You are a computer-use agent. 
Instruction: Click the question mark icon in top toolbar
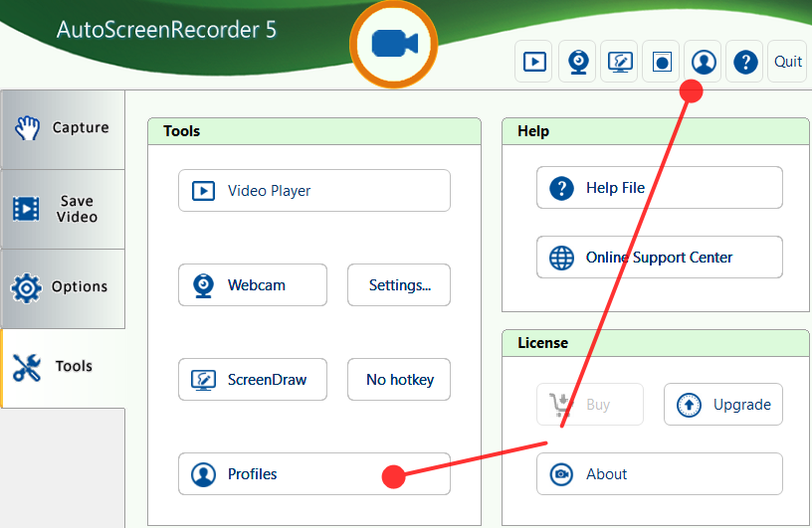(x=745, y=62)
